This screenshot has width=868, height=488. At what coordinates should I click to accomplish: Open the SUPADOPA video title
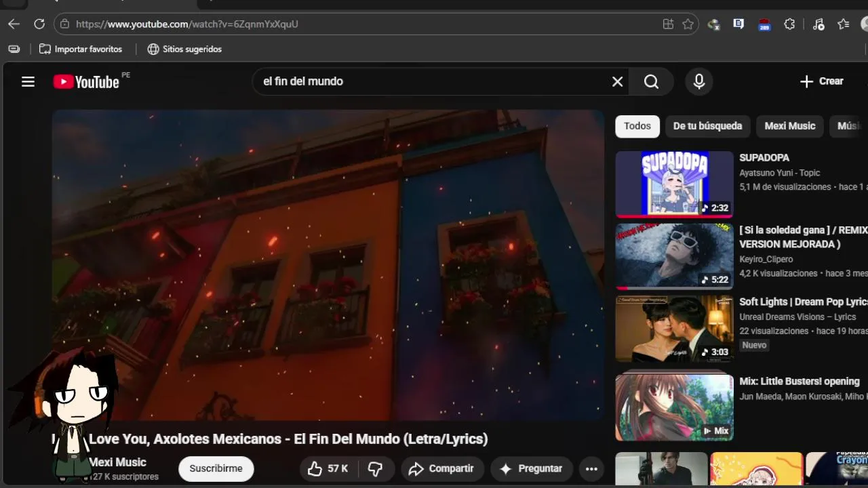764,158
